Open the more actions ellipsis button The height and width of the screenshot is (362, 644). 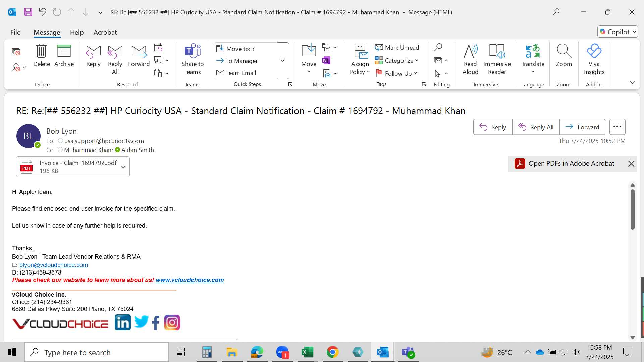click(617, 127)
